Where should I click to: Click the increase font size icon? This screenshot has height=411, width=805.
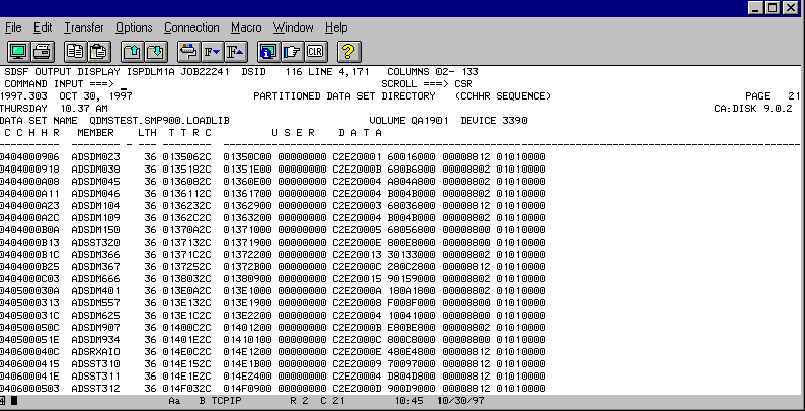click(236, 52)
